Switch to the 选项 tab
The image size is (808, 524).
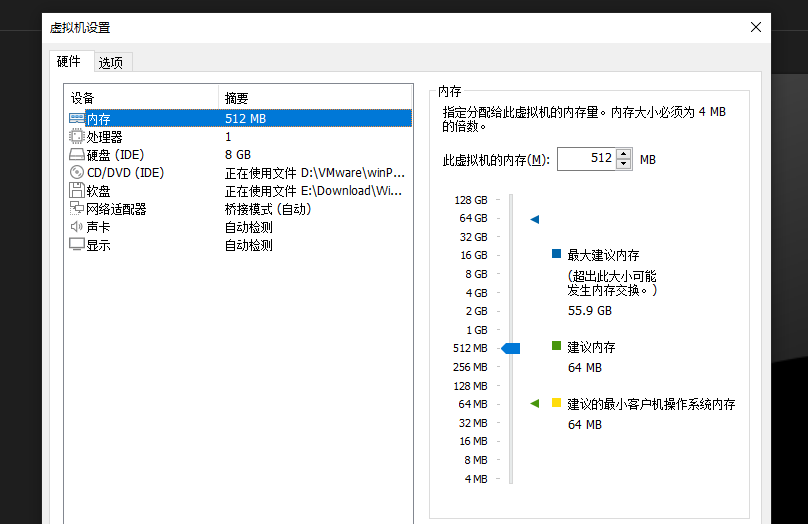pos(111,63)
